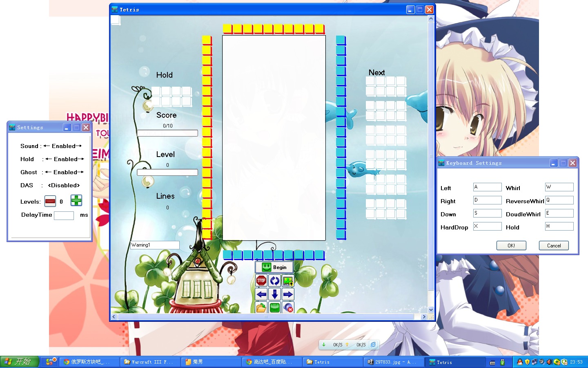Image resolution: width=588 pixels, height=368 pixels.
Task: Start the game with the Begin button
Action: coord(274,267)
